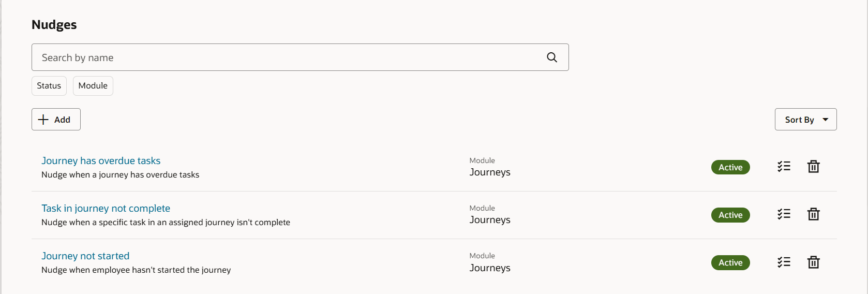Image resolution: width=868 pixels, height=294 pixels.
Task: Click the Sort By caret arrow
Action: tap(826, 120)
